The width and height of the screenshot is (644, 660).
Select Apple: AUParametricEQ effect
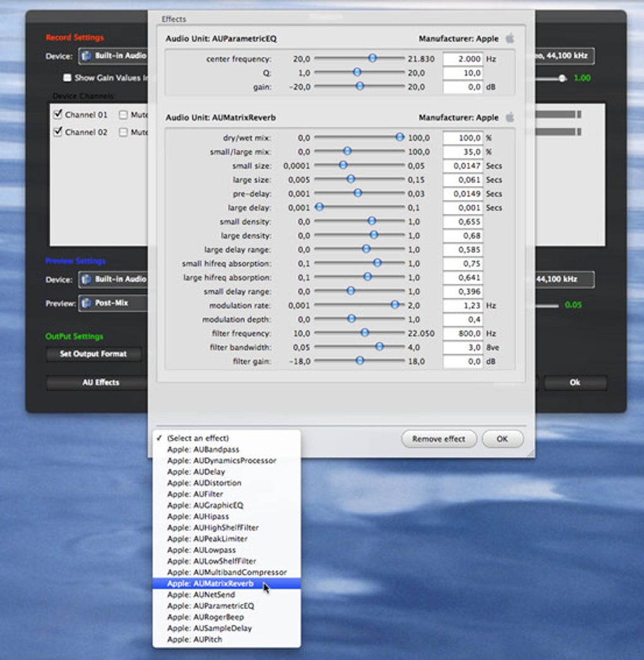[227, 606]
